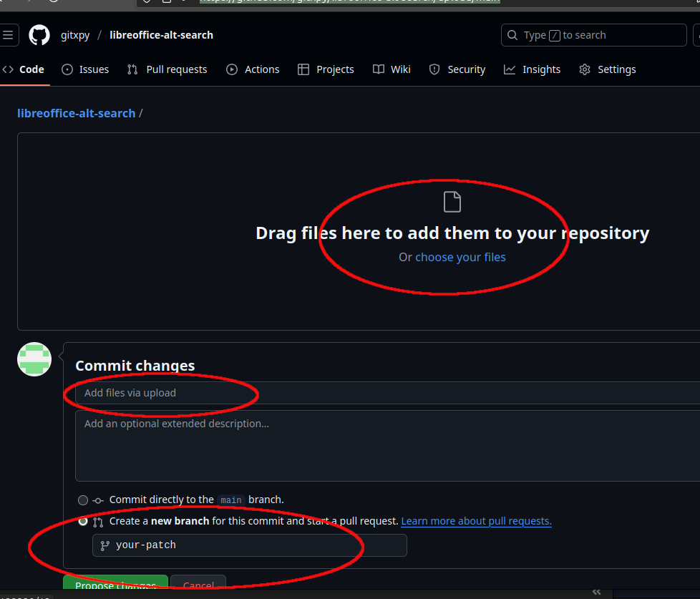Open the GitHub homepage via the Octocat logo
Viewport: 700px width, 599px height.
click(x=39, y=35)
